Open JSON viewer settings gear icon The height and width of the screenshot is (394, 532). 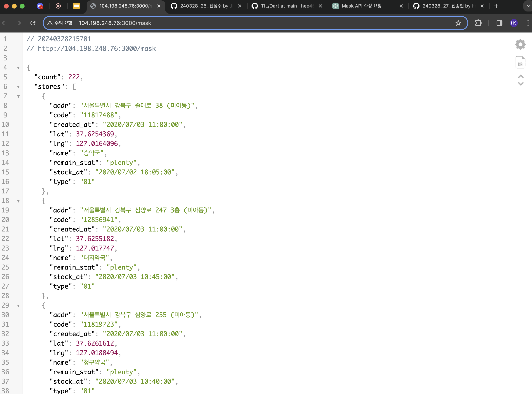(x=520, y=44)
